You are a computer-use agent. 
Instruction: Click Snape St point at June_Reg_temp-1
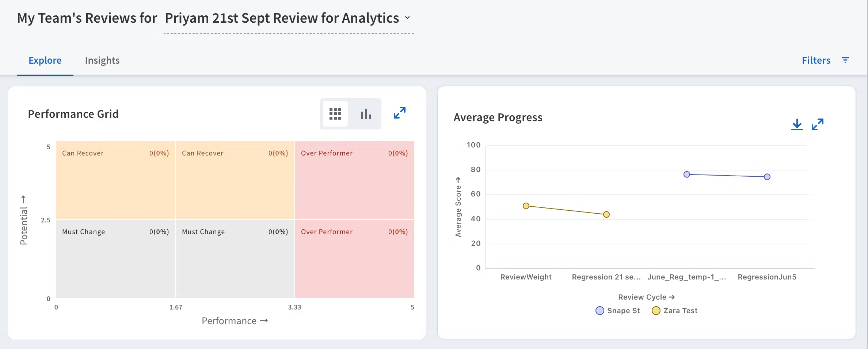687,174
